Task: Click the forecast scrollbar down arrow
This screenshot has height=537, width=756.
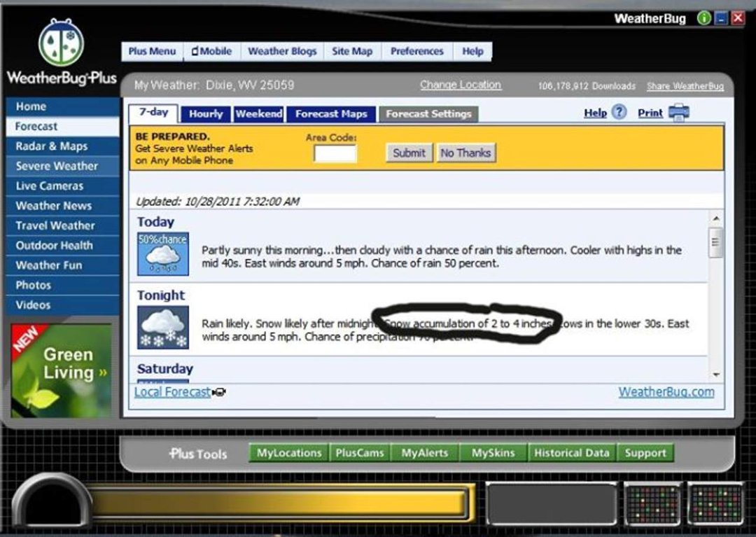Action: pos(716,375)
